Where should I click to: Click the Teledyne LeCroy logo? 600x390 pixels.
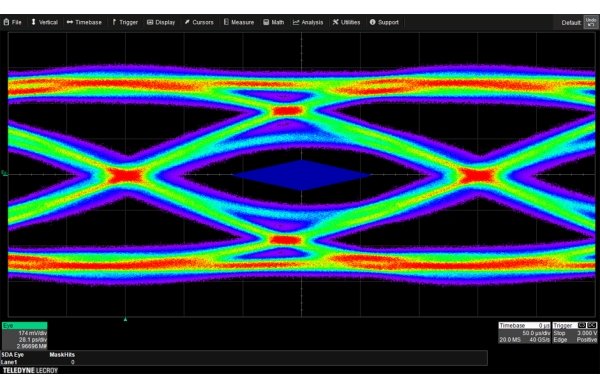[x=30, y=370]
